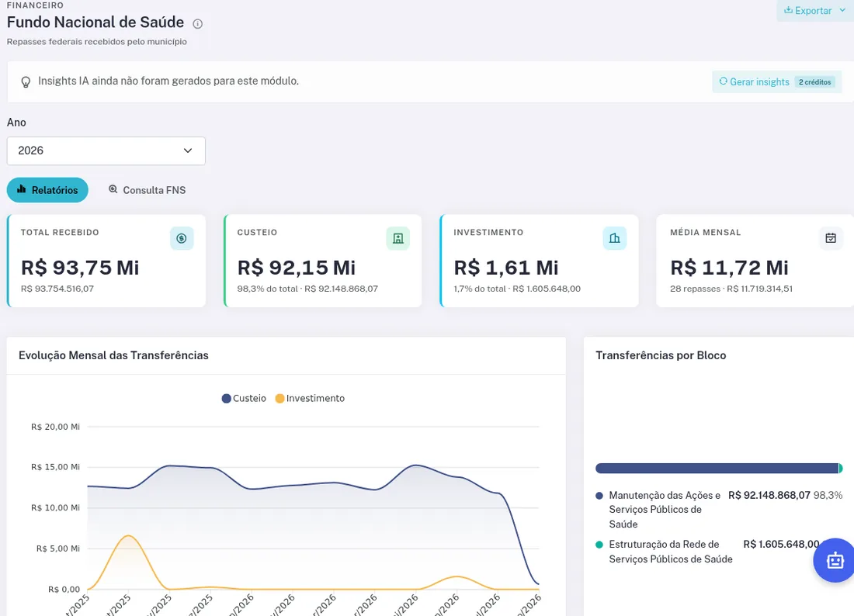Click the Evolução Mensal das Transferências heading

113,355
